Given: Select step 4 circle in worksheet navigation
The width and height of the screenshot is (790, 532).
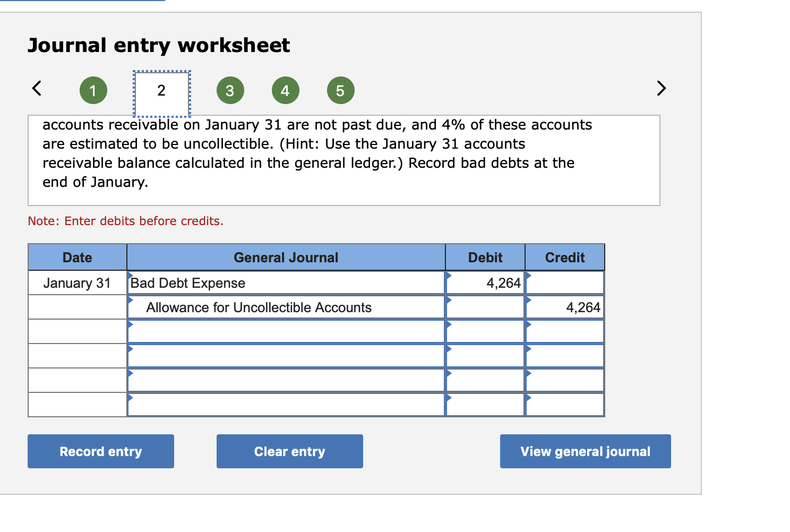Looking at the screenshot, I should (285, 90).
